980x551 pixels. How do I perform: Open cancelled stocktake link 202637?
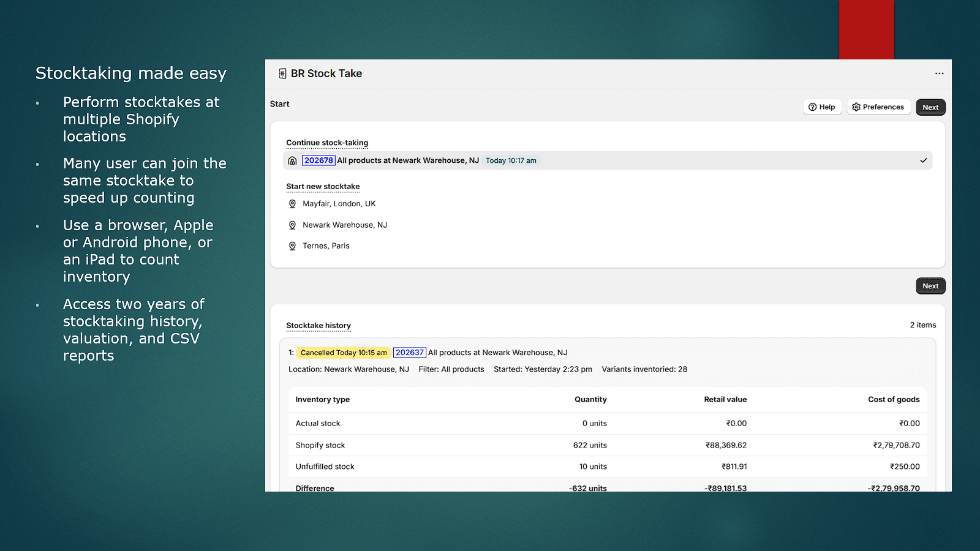coord(409,353)
